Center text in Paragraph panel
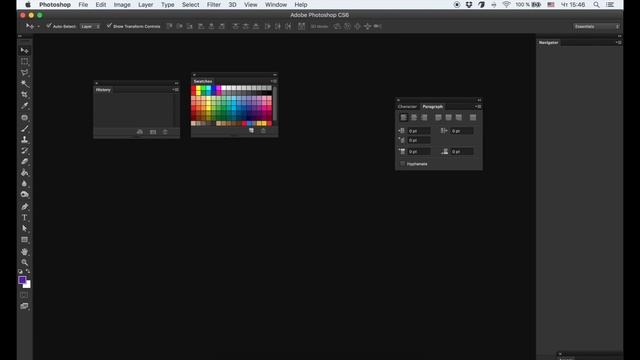 click(414, 118)
